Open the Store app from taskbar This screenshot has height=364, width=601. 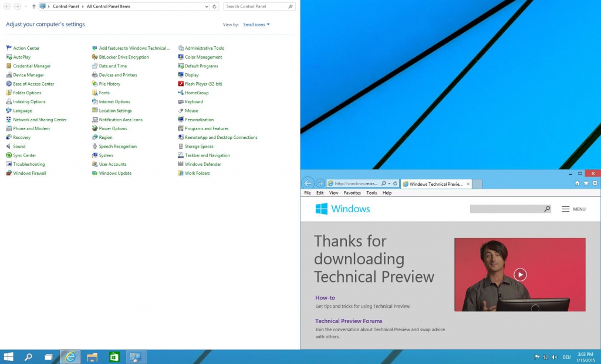[114, 356]
